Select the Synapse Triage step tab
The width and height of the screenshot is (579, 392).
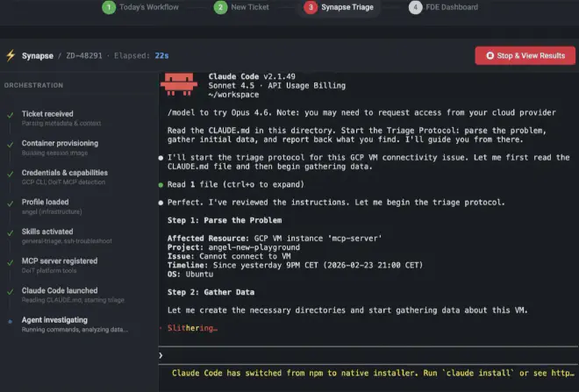pos(339,7)
